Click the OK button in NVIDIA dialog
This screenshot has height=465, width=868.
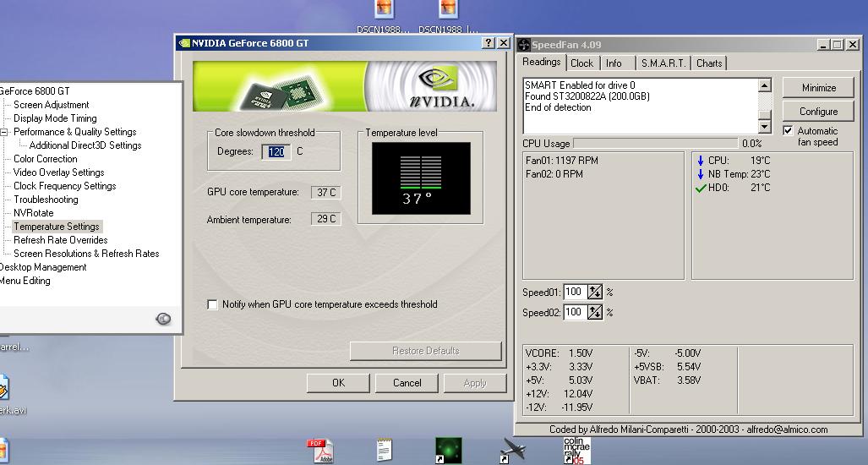338,383
